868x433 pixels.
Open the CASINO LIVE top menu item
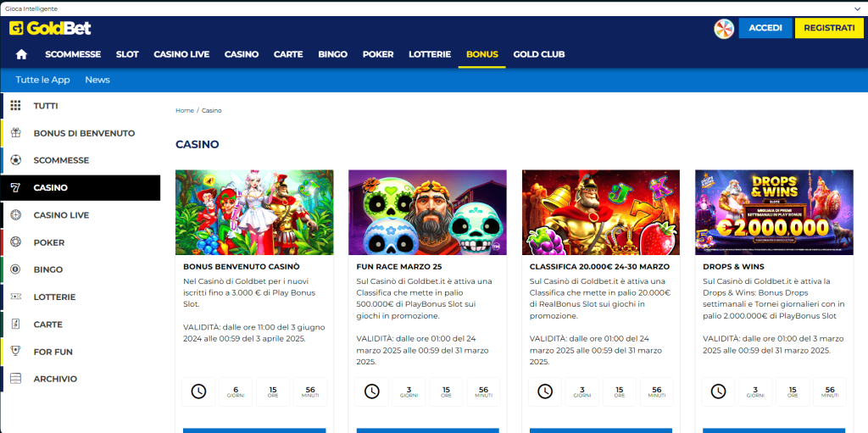[x=181, y=54]
